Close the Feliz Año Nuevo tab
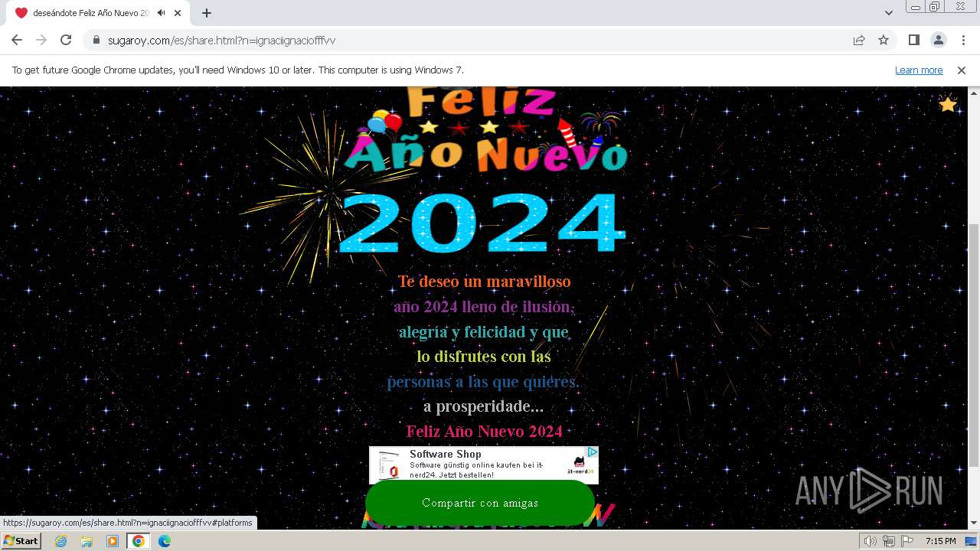The width and height of the screenshot is (980, 551). click(x=178, y=13)
